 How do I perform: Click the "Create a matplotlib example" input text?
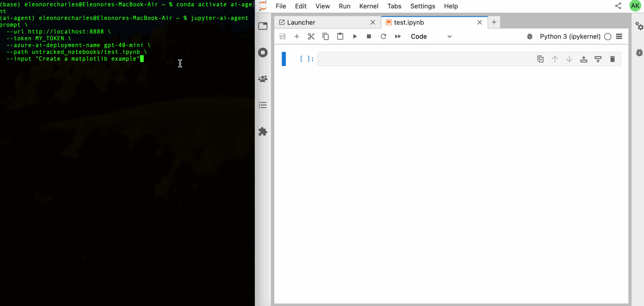click(88, 59)
